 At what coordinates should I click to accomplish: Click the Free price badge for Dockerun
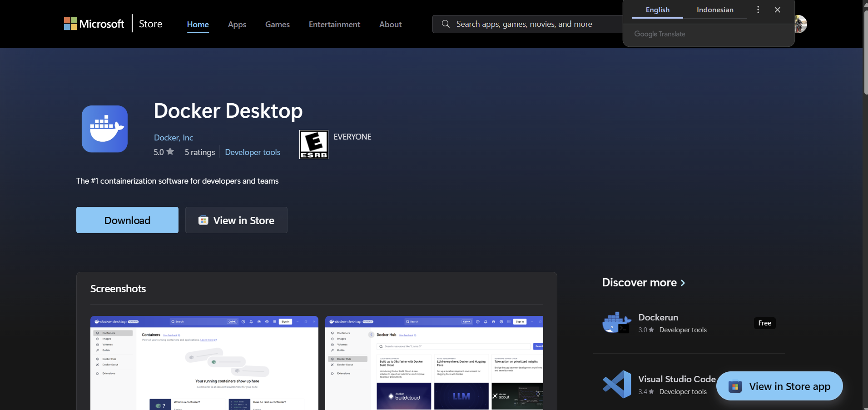(764, 323)
